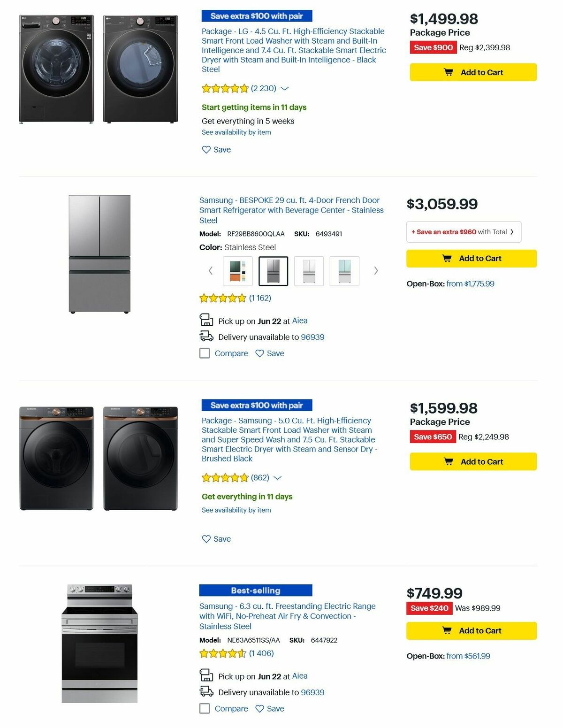Click the right arrow on the refrigerator color carousel
The image size is (563, 728).
(x=376, y=271)
